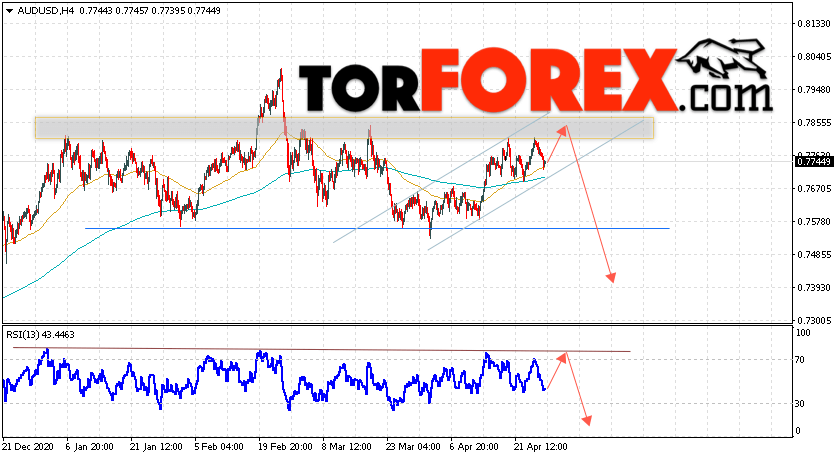Click the 19 Feb 20:00 date label
The width and height of the screenshot is (838, 458).
coord(285,447)
